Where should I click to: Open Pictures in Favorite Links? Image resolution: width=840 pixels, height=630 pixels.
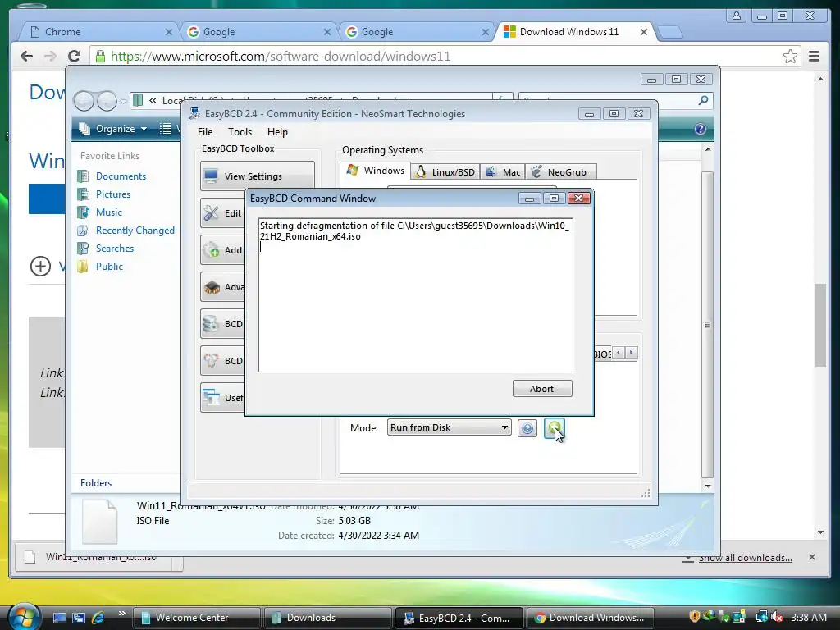(x=113, y=194)
